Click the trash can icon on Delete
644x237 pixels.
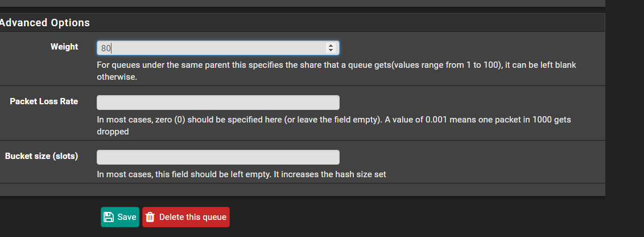click(150, 217)
